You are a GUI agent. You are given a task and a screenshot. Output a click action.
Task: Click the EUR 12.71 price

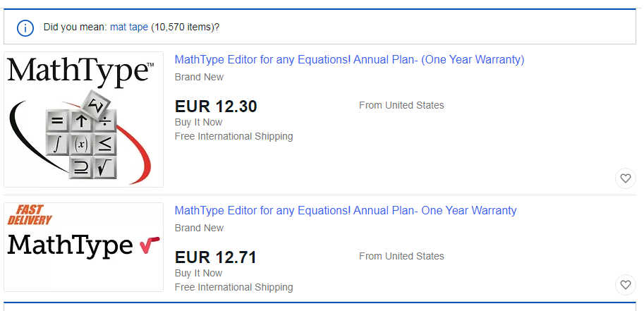216,257
